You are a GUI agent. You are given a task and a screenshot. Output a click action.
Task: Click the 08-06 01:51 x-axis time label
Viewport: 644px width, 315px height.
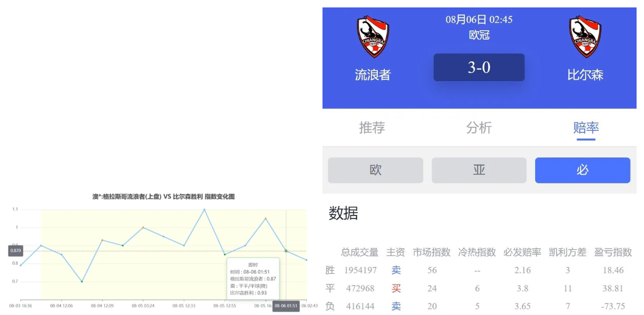286,306
